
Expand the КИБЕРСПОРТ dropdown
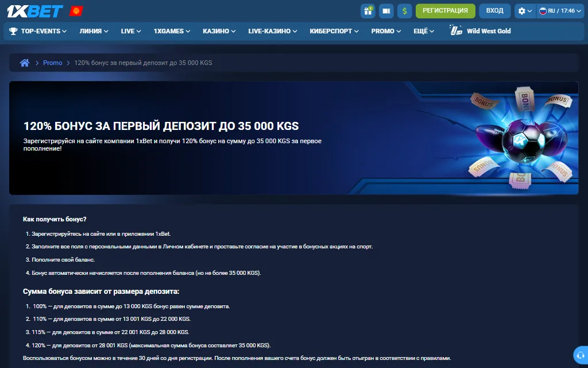[x=334, y=31]
